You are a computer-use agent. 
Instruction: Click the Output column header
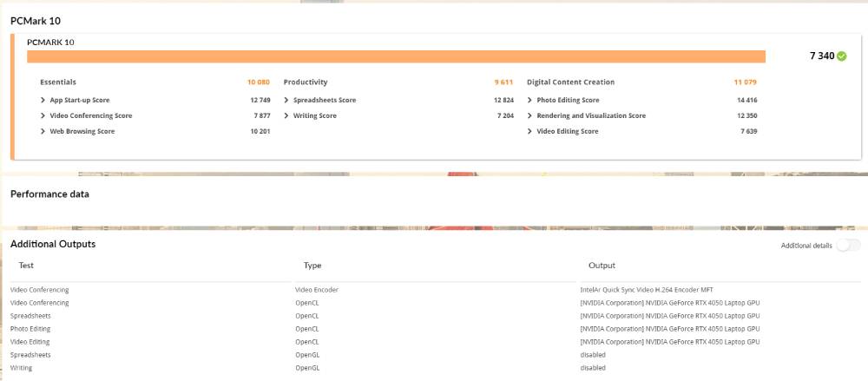(602, 266)
